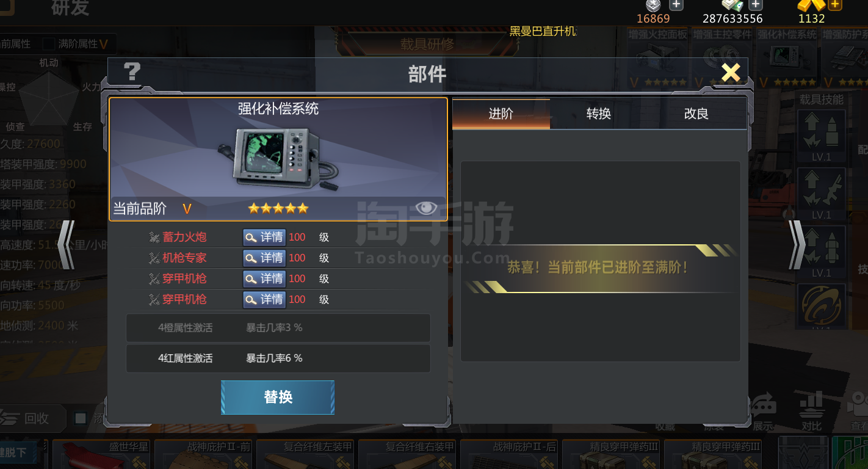This screenshot has width=868, height=469.
Task: Select the 盛世华星 item thumbnail
Action: click(x=101, y=454)
